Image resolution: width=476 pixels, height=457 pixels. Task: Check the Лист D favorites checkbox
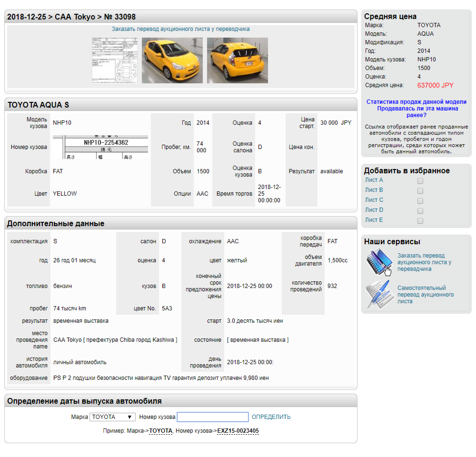pos(420,211)
